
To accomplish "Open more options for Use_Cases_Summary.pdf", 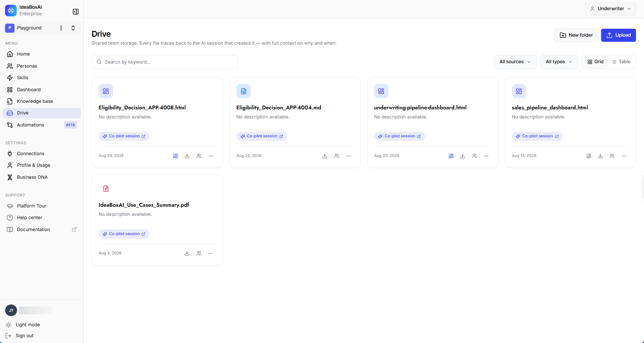I will coord(211,253).
